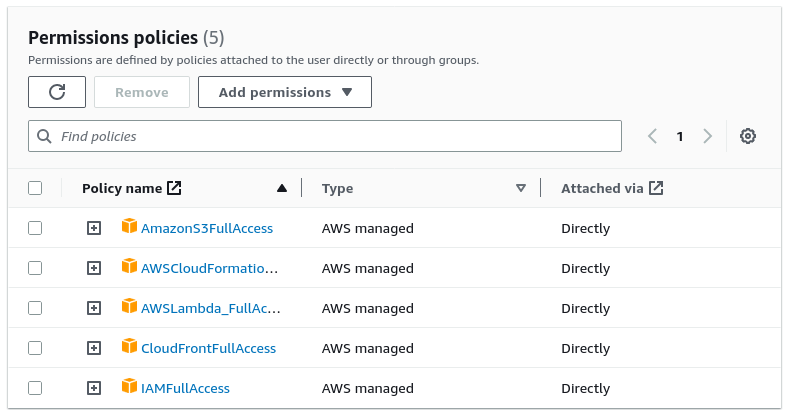Go to the previous page arrow
This screenshot has width=787, height=413.
click(652, 136)
